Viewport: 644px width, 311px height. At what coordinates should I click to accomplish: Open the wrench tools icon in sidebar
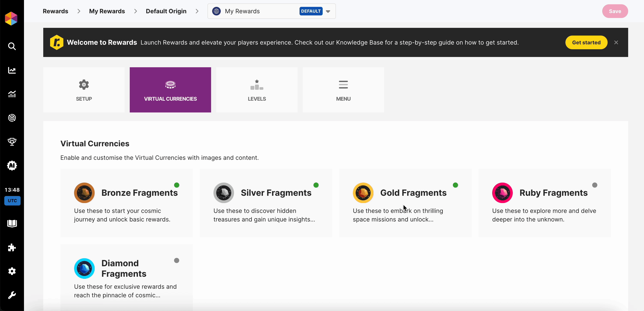pyautogui.click(x=12, y=295)
